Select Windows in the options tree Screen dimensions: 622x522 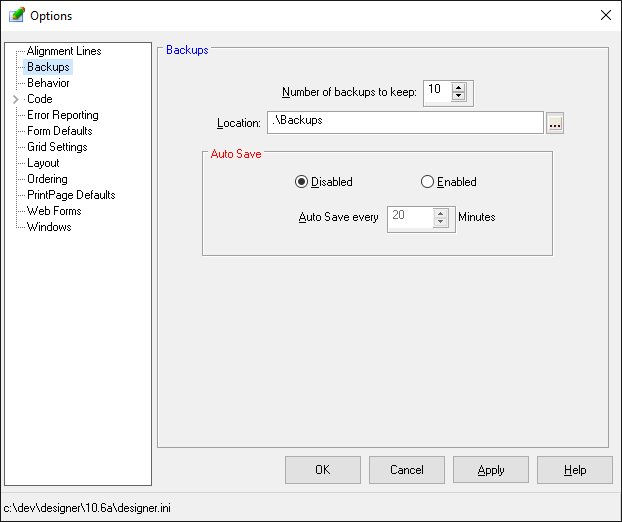click(x=49, y=227)
